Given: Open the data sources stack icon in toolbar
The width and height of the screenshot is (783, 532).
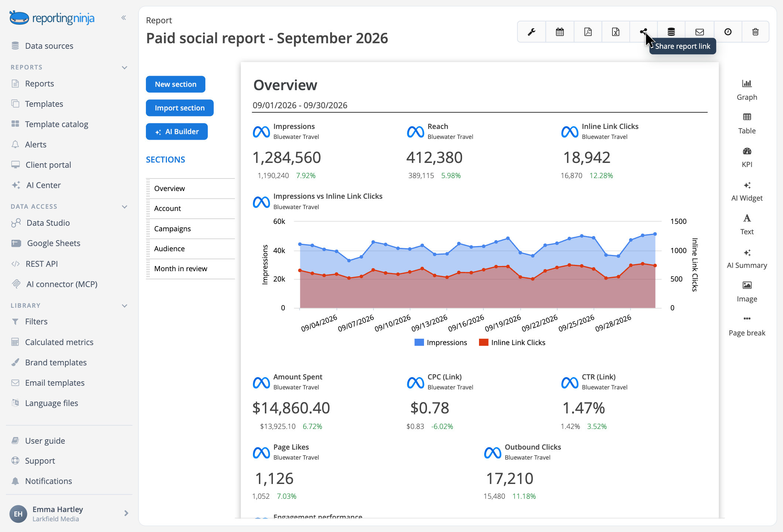Looking at the screenshot, I should pos(671,32).
